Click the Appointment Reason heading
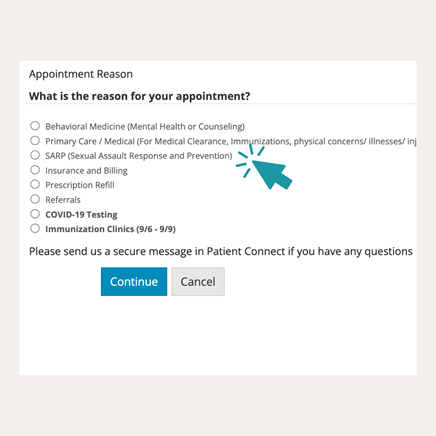Viewport: 436px width, 436px height. coord(81,74)
